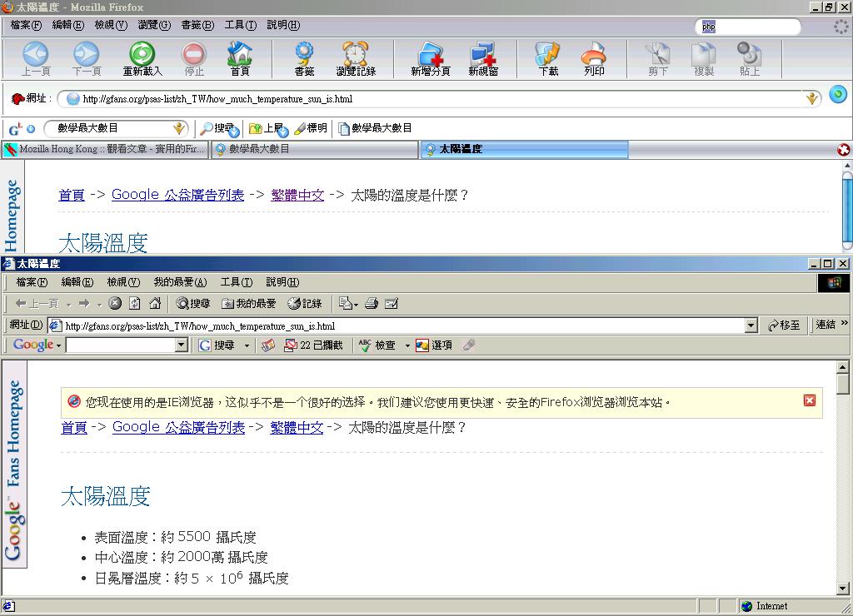This screenshot has width=853, height=616.
Task: Click IE Google toolbar 檢查 spellcheck button
Action: (377, 345)
